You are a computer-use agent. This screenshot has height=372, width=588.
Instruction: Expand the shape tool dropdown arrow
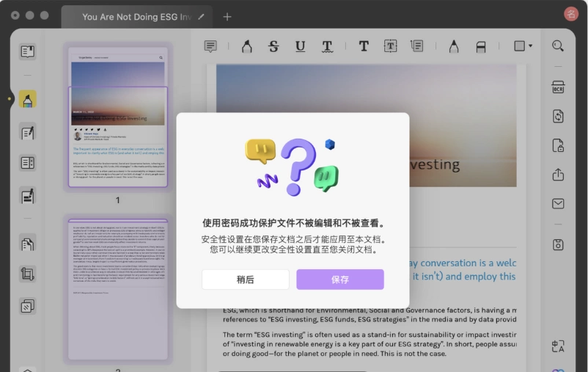point(530,45)
